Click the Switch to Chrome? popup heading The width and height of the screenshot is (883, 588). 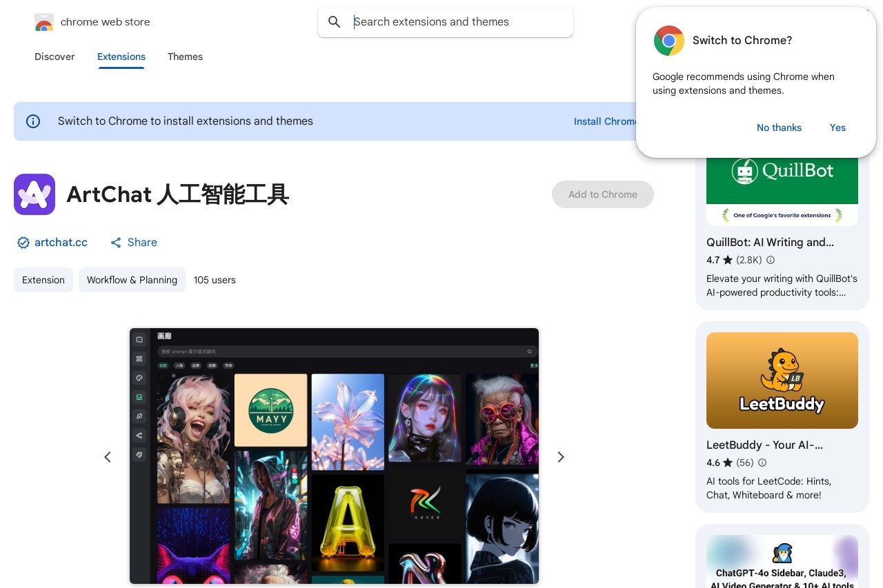click(742, 40)
